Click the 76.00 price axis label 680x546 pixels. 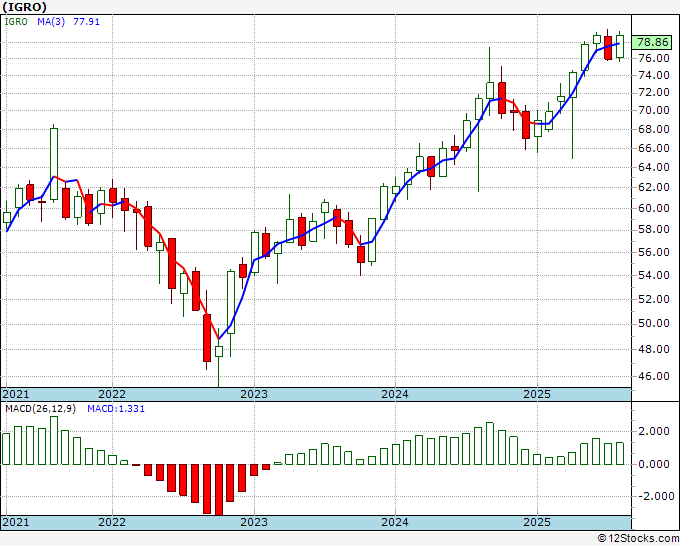click(654, 58)
